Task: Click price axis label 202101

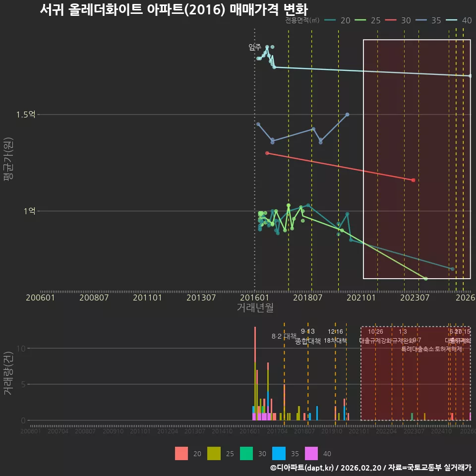Action: tap(361, 297)
